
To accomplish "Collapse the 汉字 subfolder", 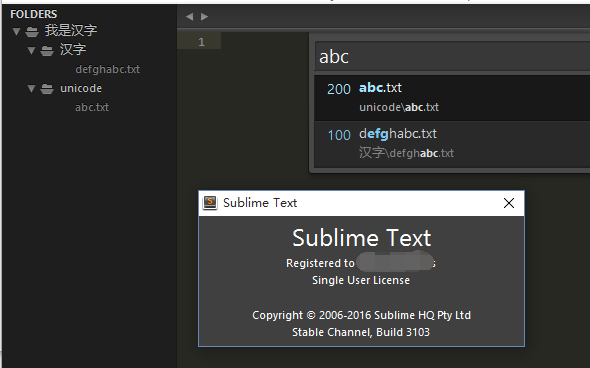I will click(x=31, y=50).
